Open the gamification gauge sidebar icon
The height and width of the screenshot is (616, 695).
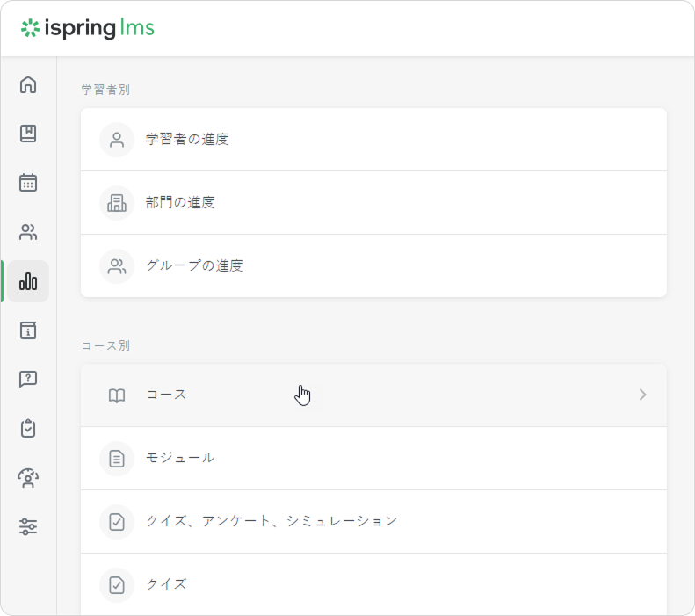pyautogui.click(x=28, y=478)
